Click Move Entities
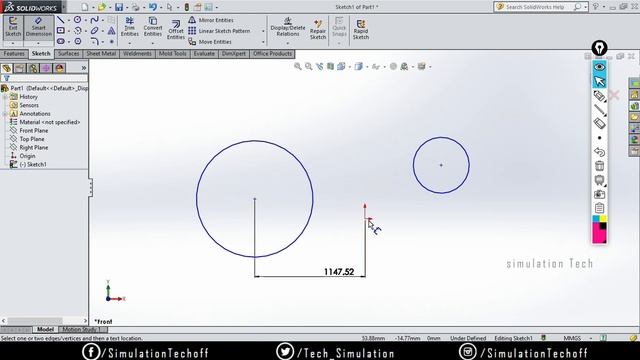Image resolution: width=640 pixels, height=360 pixels. 210,42
